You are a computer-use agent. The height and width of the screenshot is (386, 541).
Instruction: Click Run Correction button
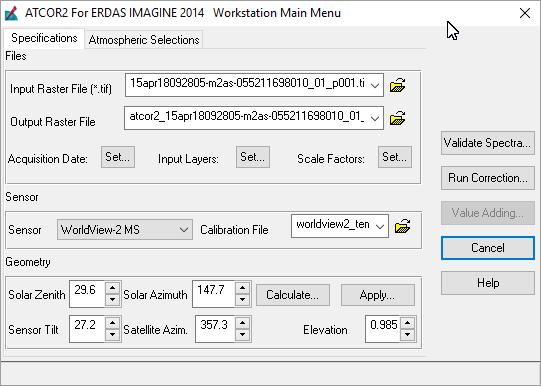tap(488, 178)
